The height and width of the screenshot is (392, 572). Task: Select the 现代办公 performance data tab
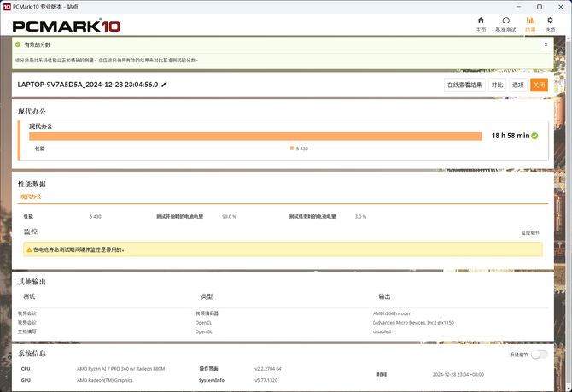tap(31, 196)
